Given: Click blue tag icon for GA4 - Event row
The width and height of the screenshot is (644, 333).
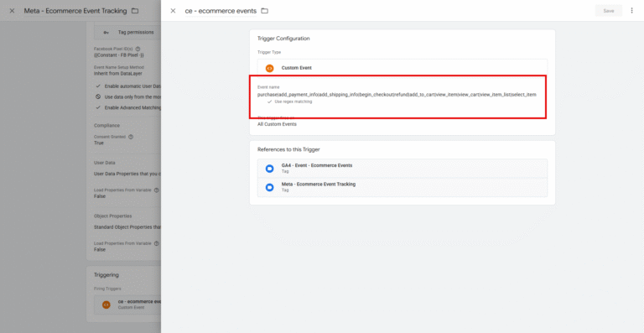Looking at the screenshot, I should pyautogui.click(x=269, y=169).
